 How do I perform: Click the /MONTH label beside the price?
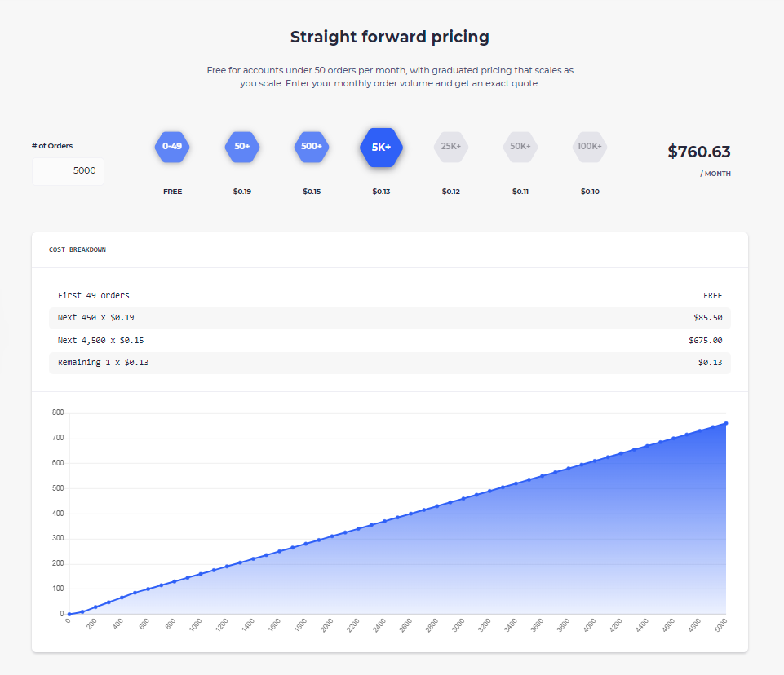pos(716,173)
